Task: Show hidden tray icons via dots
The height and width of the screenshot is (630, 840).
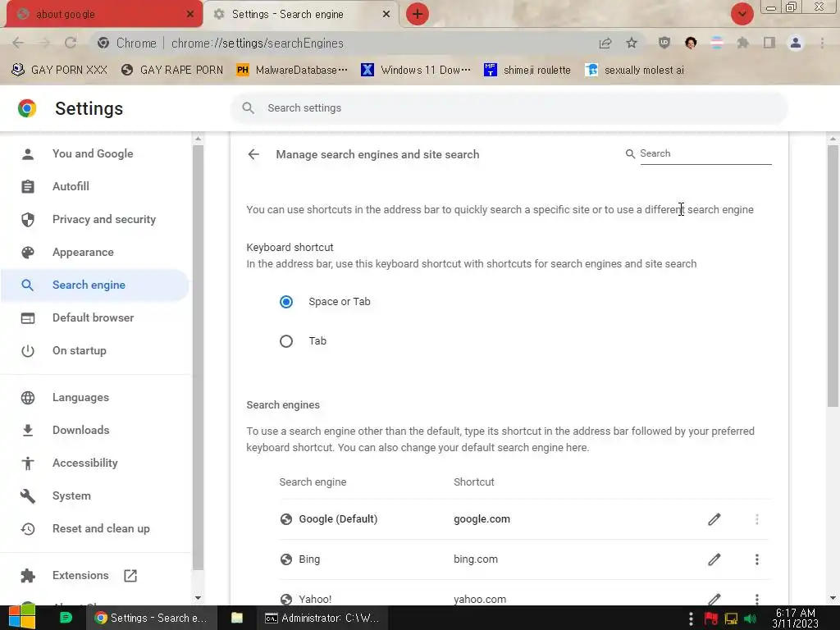Action: pos(691,619)
